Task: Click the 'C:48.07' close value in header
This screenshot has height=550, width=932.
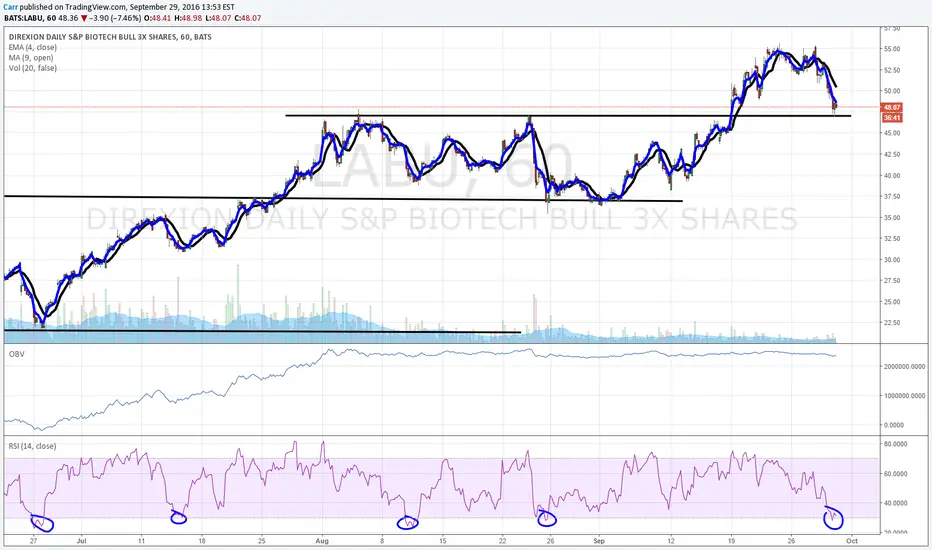Action: coord(247,18)
